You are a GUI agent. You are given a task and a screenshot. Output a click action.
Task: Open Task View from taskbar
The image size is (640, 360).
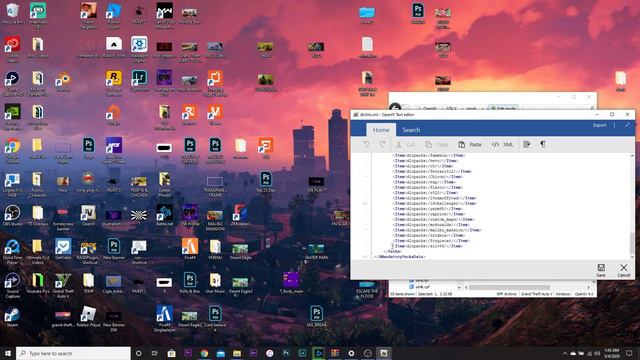tap(155, 353)
